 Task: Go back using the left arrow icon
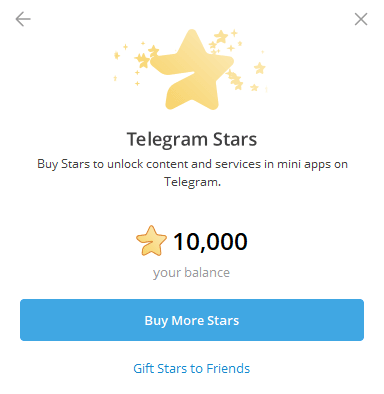[x=23, y=19]
